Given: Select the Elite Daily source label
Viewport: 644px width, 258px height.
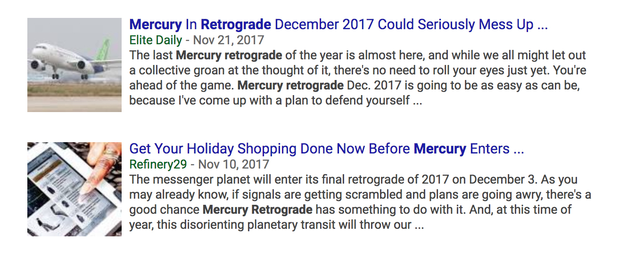Looking at the screenshot, I should (156, 40).
